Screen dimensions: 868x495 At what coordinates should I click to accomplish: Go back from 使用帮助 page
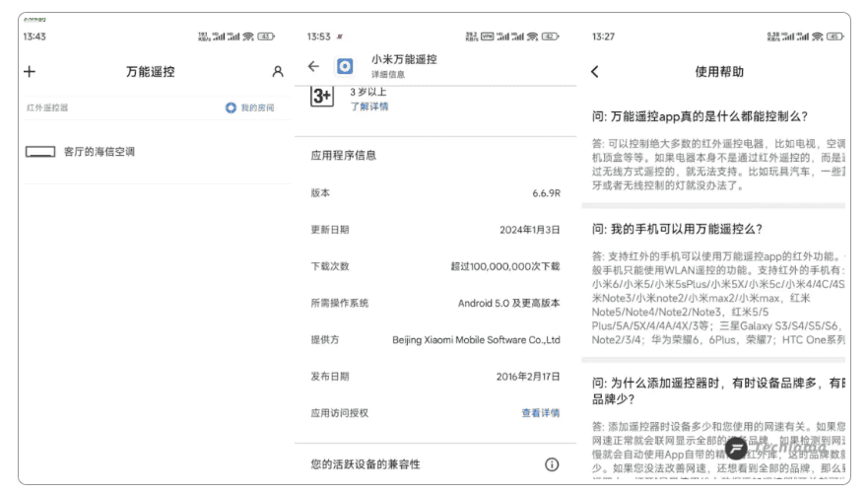pos(595,72)
